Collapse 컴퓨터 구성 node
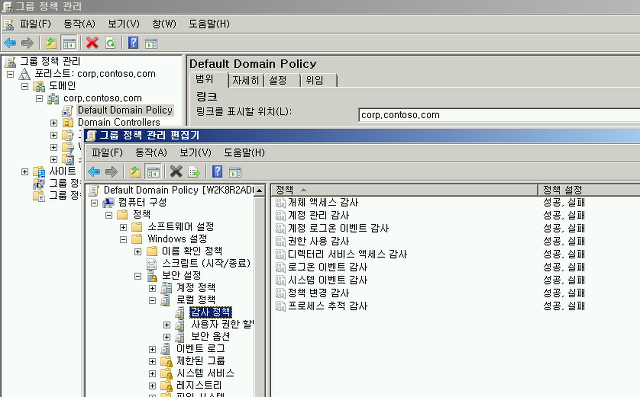The image size is (640, 397). [94, 203]
